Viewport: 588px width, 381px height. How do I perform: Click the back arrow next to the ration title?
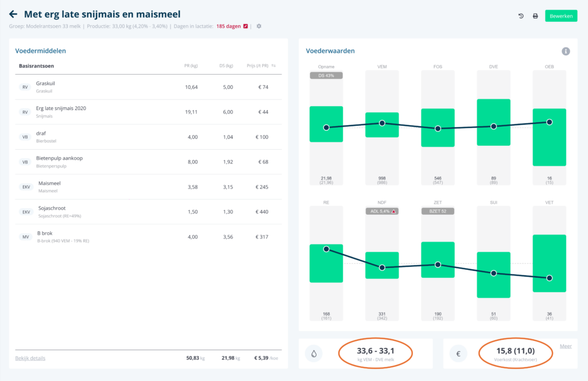click(x=13, y=14)
